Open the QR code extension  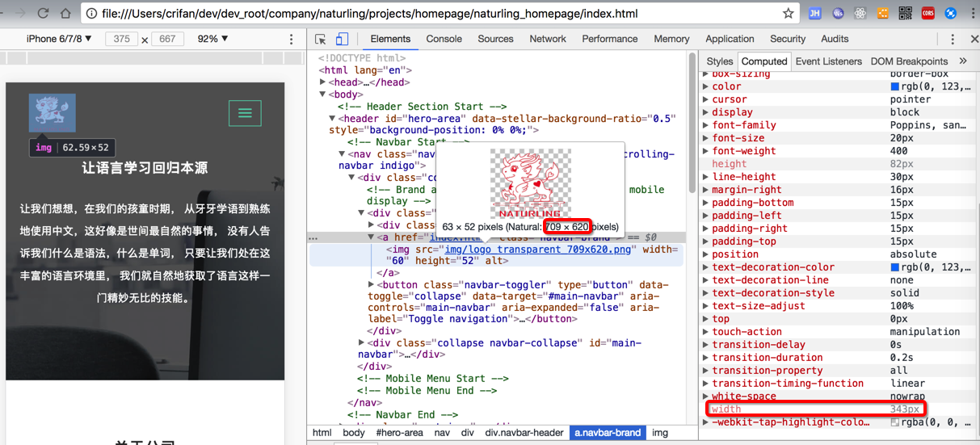coord(906,13)
